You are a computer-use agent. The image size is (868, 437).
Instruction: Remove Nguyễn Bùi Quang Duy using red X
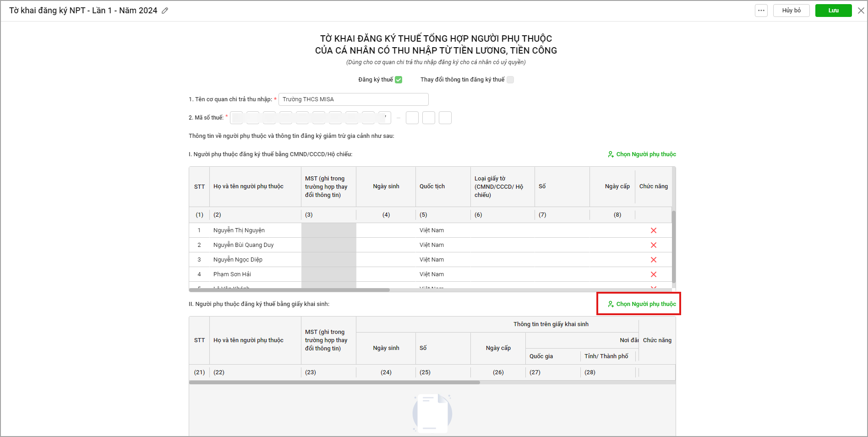(x=653, y=245)
